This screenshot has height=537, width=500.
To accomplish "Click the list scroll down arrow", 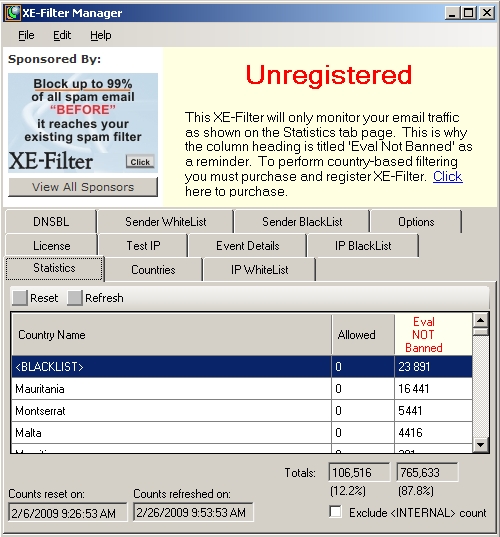I will 480,445.
